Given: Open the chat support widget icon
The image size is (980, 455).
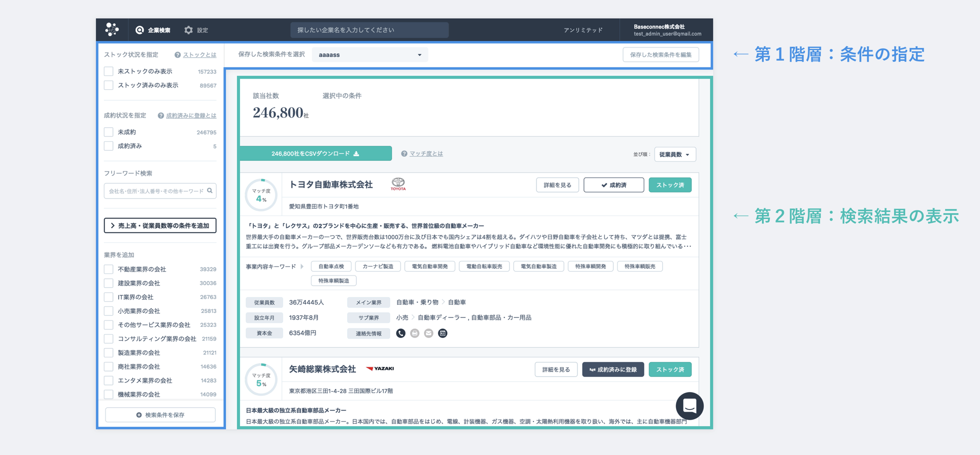Looking at the screenshot, I should click(689, 406).
